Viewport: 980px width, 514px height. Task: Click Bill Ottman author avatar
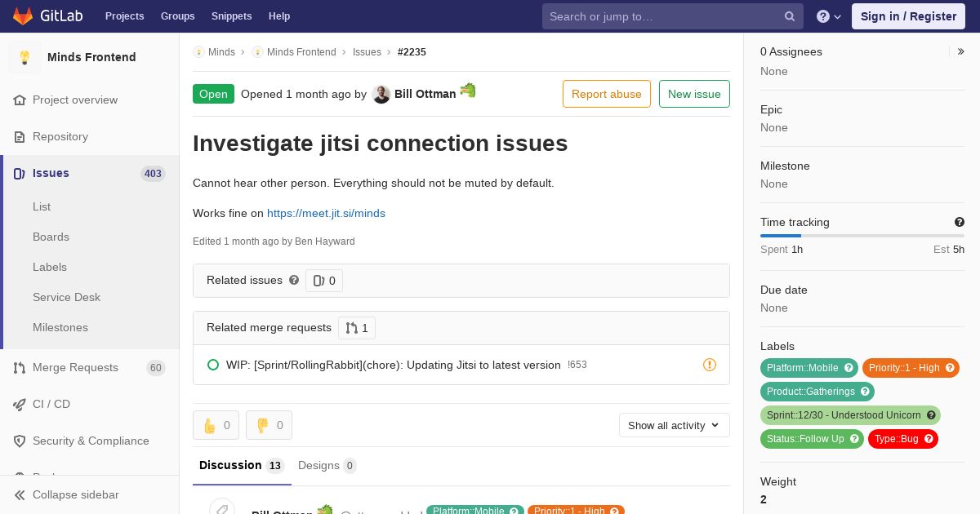tap(381, 94)
